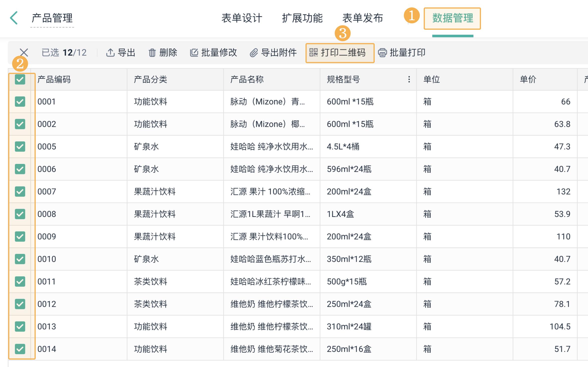This screenshot has width=588, height=367.
Task: Click the 批量打印 printer icon
Action: 382,52
